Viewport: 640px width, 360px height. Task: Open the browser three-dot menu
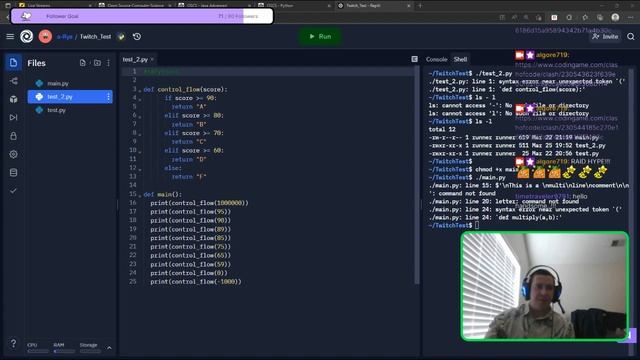tap(631, 17)
